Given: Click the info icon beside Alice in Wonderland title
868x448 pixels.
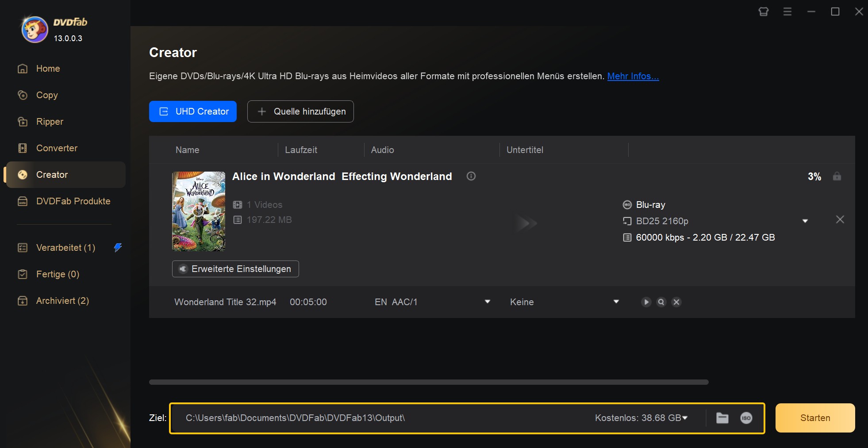Looking at the screenshot, I should 471,176.
